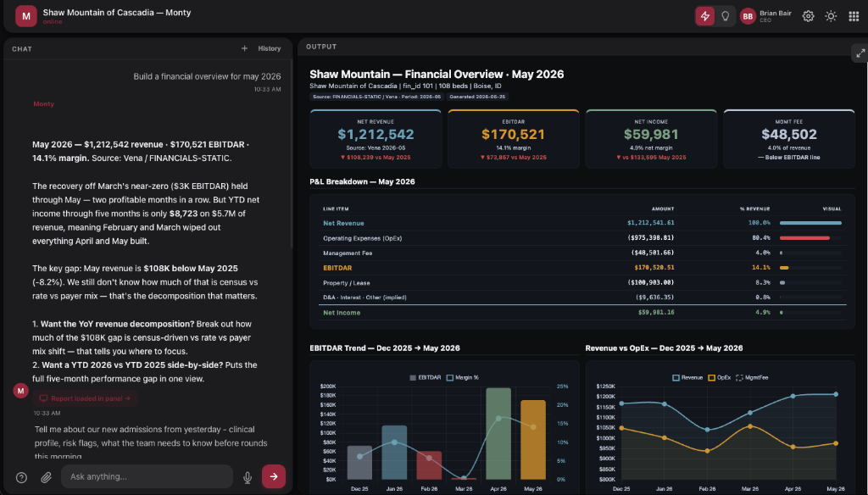Toggle EBITDAR series in trend legend
This screenshot has height=495, width=868.
(426, 378)
